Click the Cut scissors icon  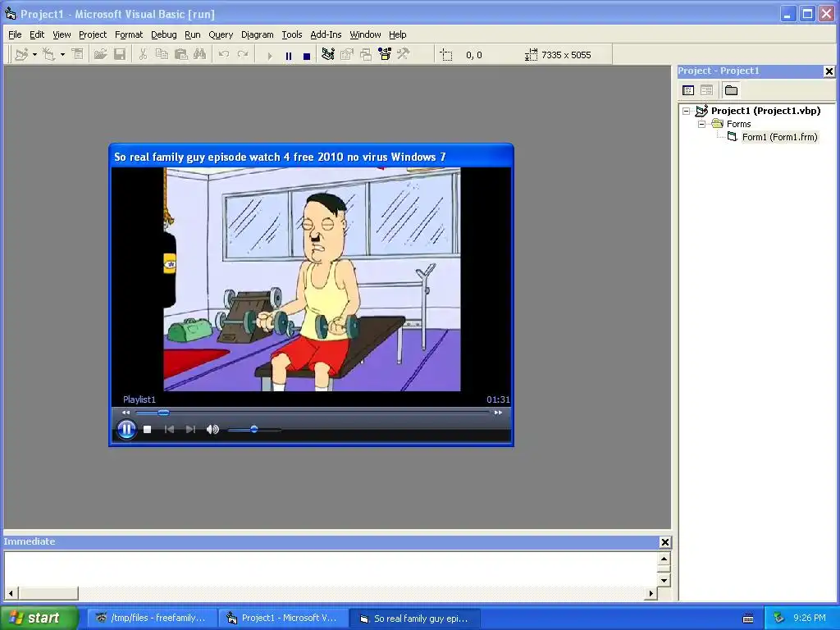pyautogui.click(x=143, y=55)
